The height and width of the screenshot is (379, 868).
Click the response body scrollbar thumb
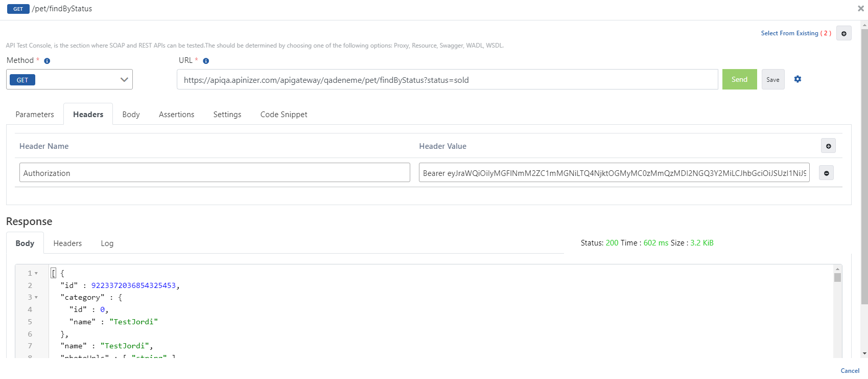coord(837,278)
